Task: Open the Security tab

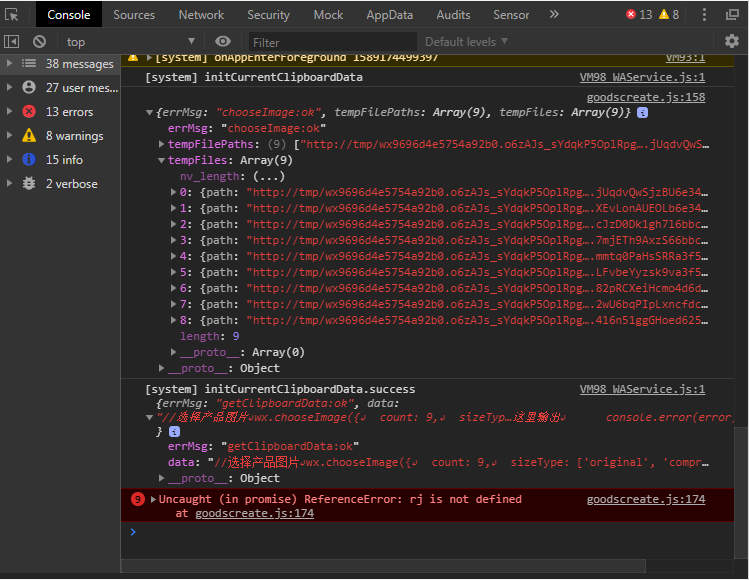Action: click(x=268, y=15)
